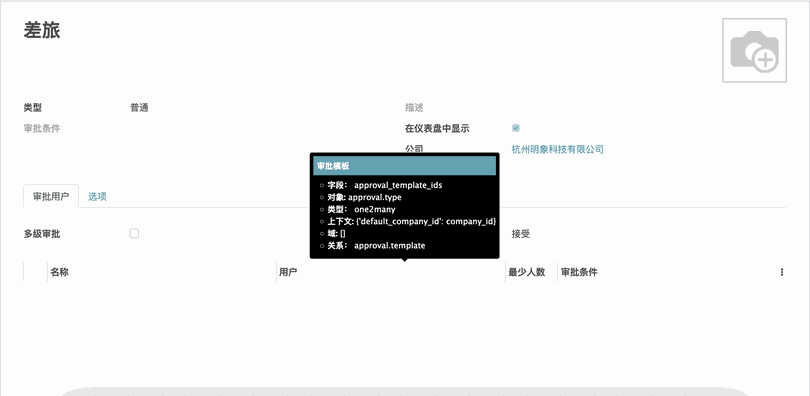Click the default_company_id context line

[412, 221]
